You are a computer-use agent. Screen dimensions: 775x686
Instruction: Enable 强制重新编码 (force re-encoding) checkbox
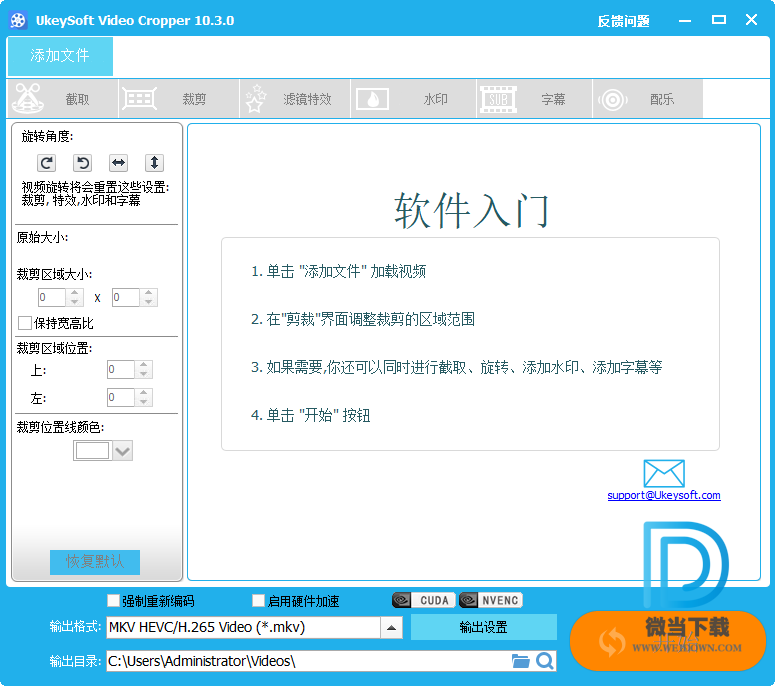coord(114,600)
